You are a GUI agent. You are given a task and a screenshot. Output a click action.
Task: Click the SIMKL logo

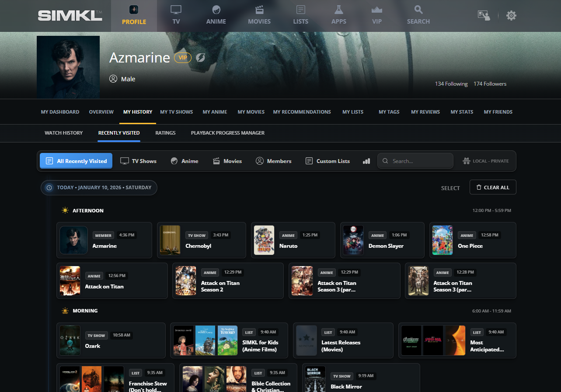pos(70,16)
